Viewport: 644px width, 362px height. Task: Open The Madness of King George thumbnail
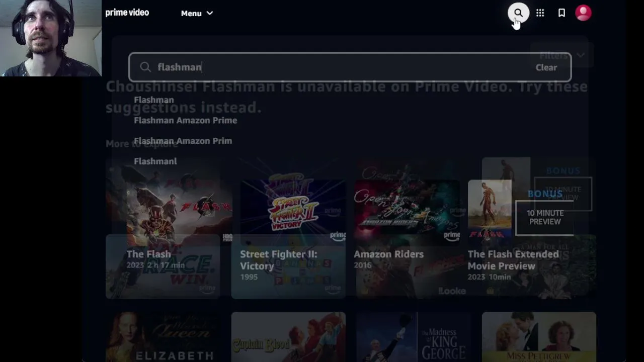(x=414, y=337)
